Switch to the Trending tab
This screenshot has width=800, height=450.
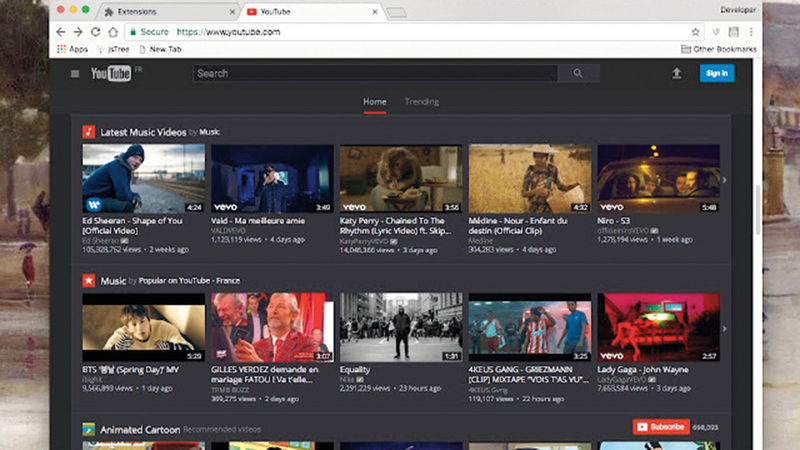click(x=421, y=102)
